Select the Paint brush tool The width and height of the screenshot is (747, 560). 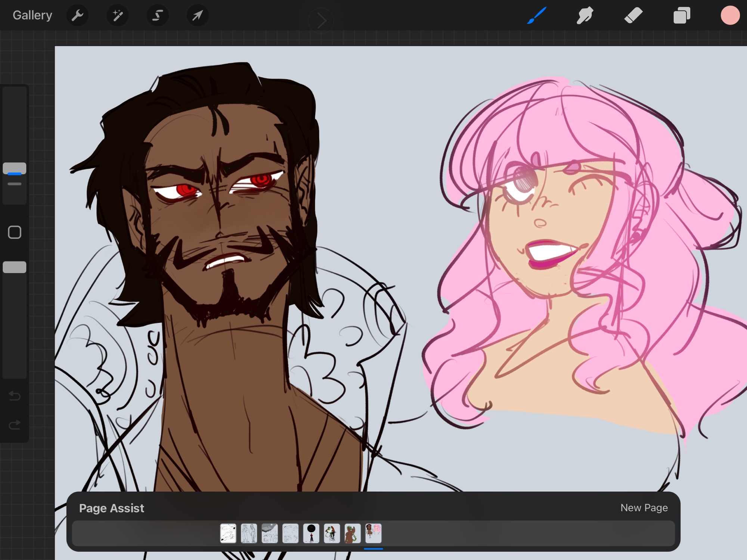pos(537,16)
